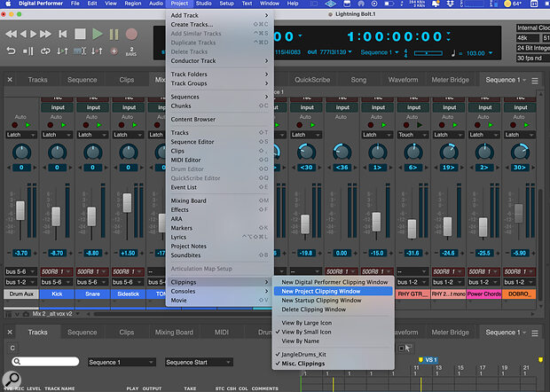Toggle record enable on Drum Aux strip
This screenshot has width=550, height=392.
tap(15, 125)
